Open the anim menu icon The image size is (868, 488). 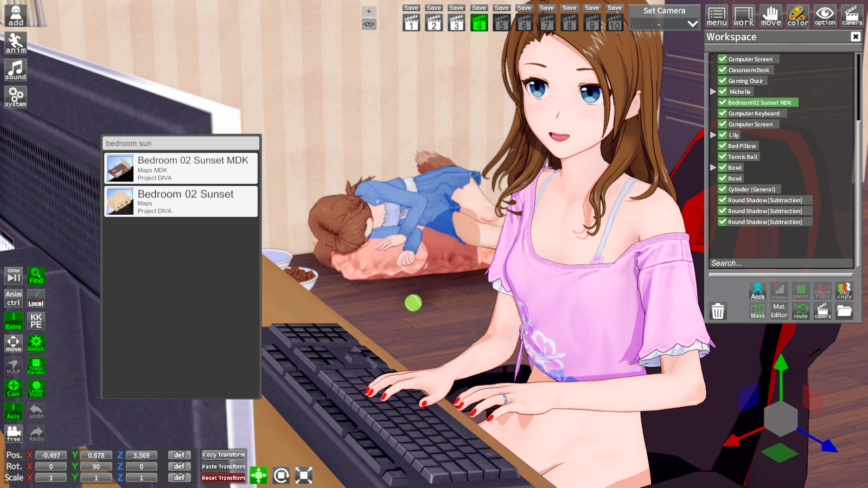click(16, 43)
